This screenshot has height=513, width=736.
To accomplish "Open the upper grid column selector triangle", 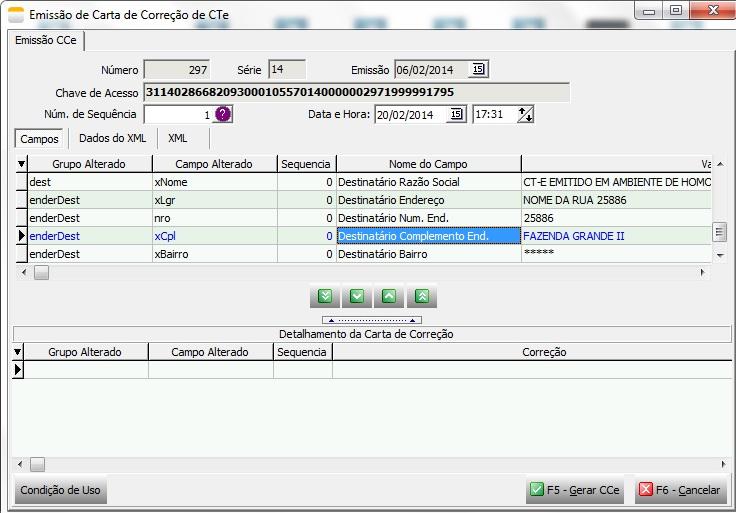I will point(21,164).
